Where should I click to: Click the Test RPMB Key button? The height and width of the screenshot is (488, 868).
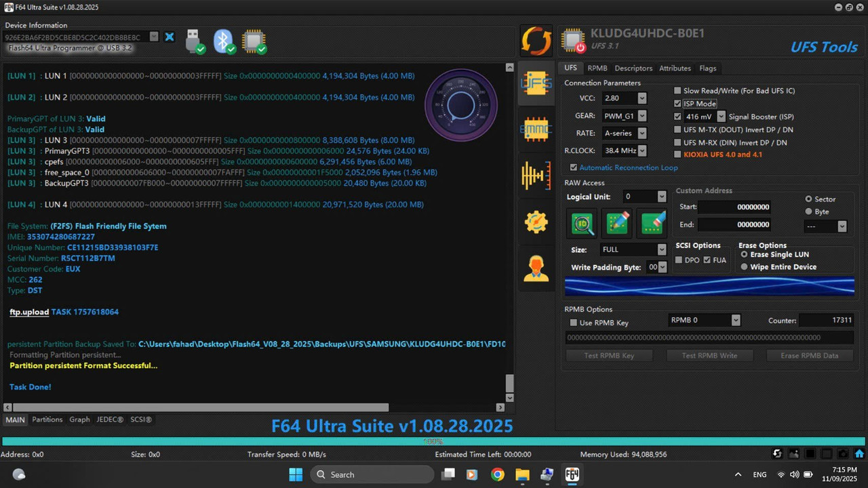pos(609,356)
